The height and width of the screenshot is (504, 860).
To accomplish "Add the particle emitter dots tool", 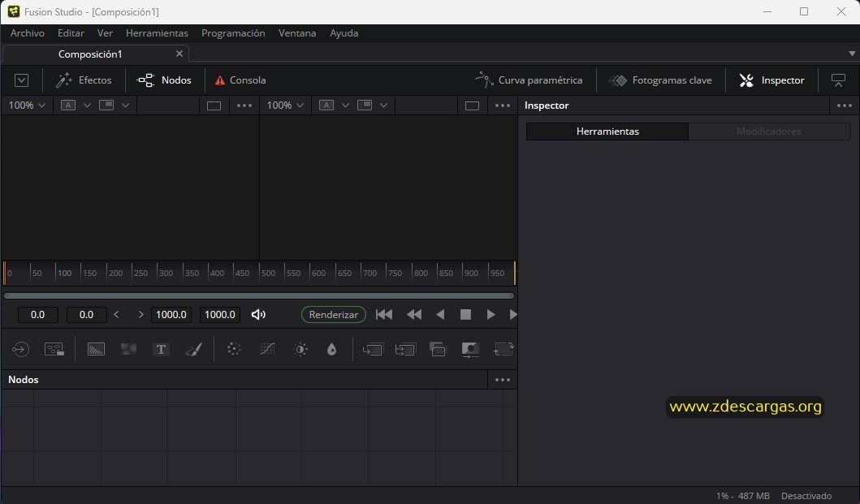I will coord(234,349).
